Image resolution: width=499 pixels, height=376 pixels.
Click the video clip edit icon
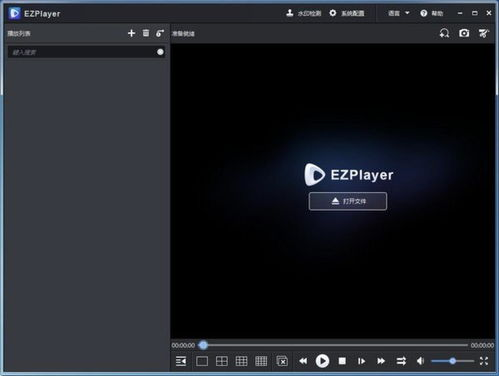tap(484, 33)
